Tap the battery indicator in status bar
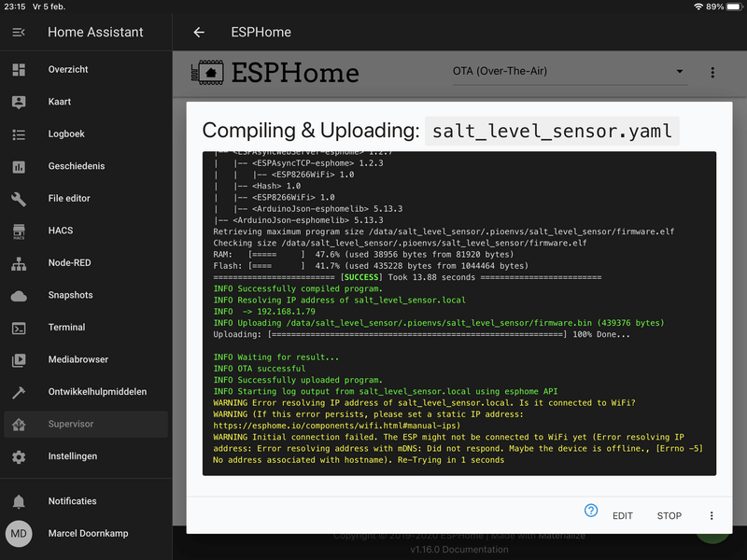 pyautogui.click(x=734, y=7)
